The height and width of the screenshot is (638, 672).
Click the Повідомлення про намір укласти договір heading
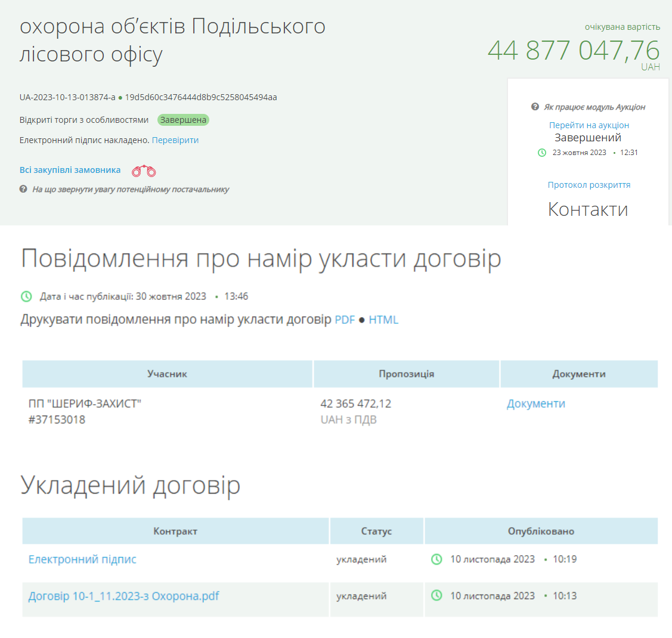[x=261, y=259]
